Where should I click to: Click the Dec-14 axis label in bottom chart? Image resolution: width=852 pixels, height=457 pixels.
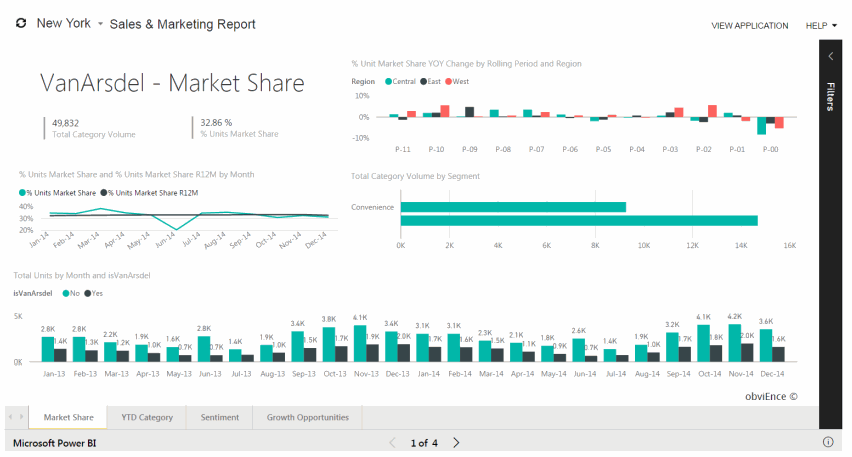click(772, 374)
